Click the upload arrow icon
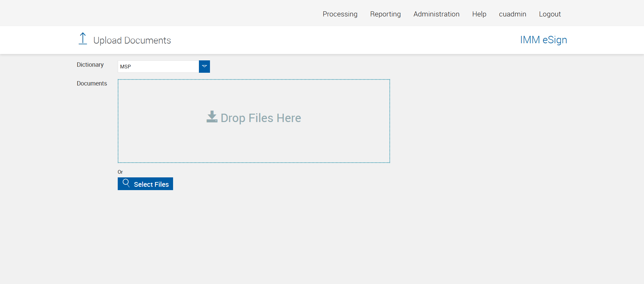 click(x=83, y=39)
